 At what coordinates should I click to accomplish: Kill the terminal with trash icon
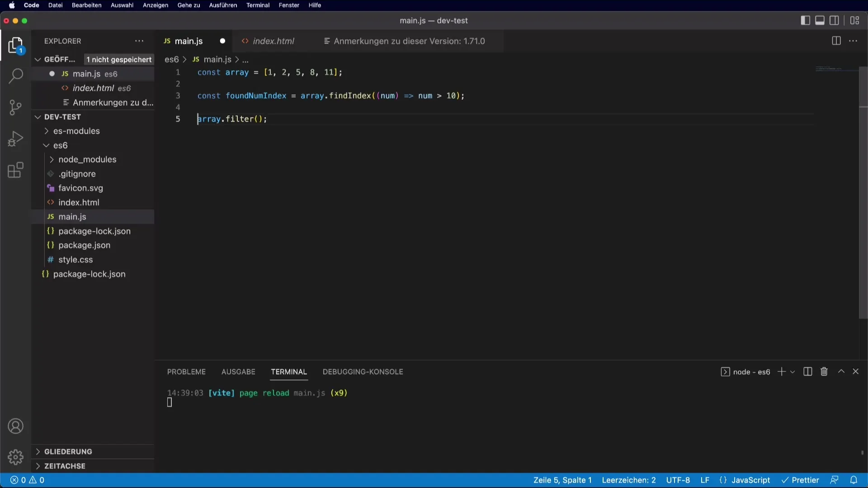[x=824, y=371]
